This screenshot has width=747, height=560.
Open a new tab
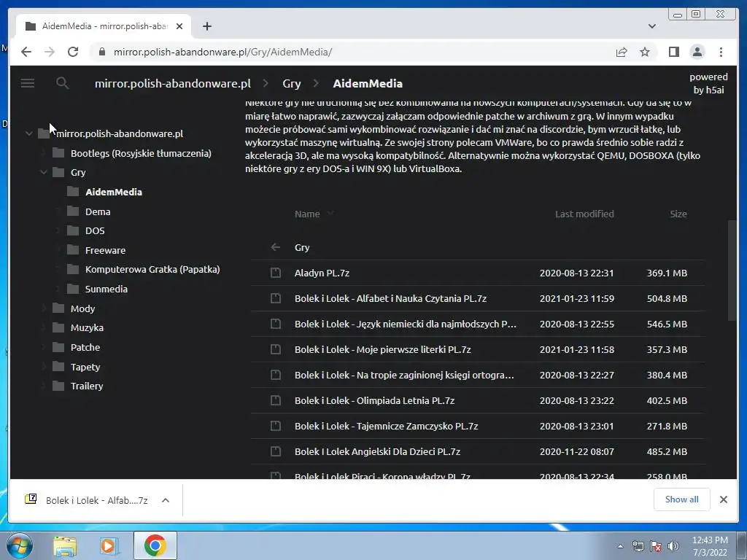pyautogui.click(x=206, y=26)
